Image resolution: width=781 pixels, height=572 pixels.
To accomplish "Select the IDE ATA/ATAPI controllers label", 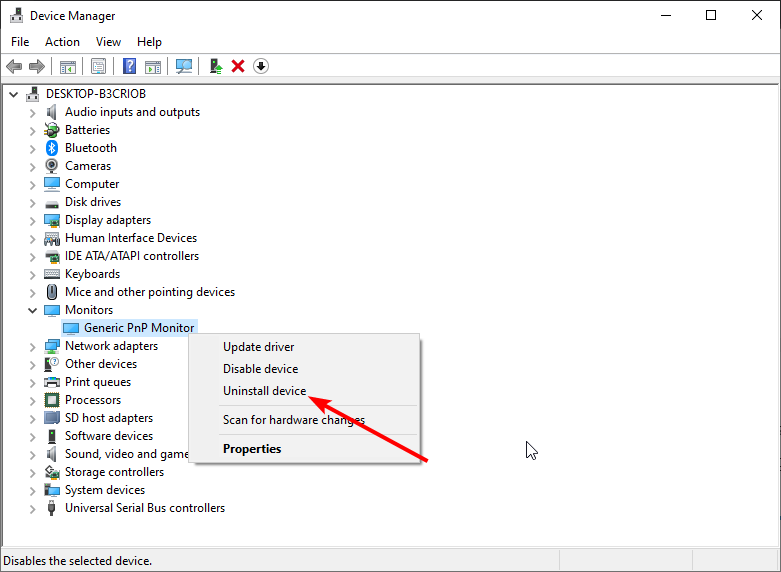I will (x=132, y=256).
